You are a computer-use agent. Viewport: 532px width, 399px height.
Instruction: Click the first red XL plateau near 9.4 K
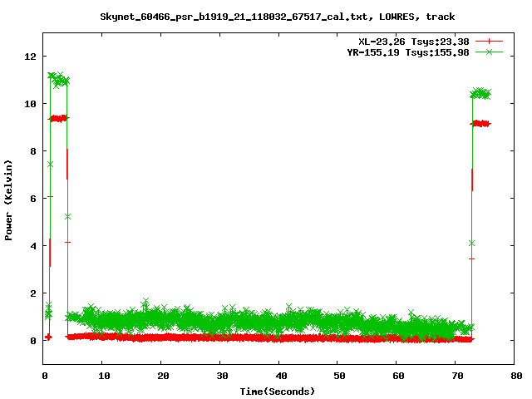point(59,118)
